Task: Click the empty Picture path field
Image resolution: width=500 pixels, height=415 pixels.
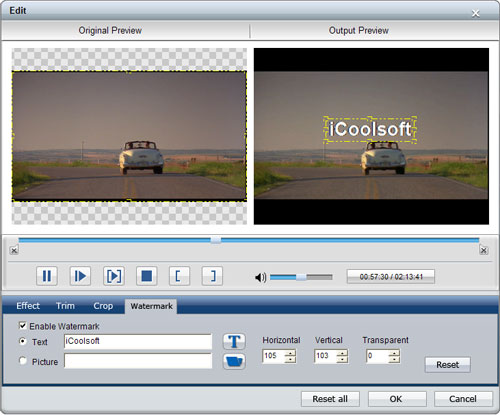Action: (138, 361)
